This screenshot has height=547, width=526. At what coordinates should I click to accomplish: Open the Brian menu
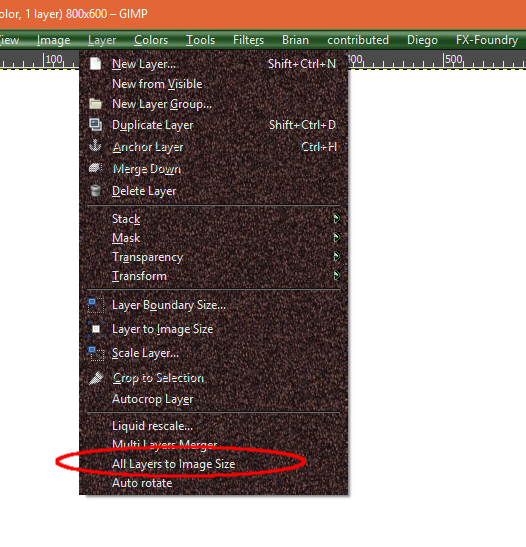295,40
